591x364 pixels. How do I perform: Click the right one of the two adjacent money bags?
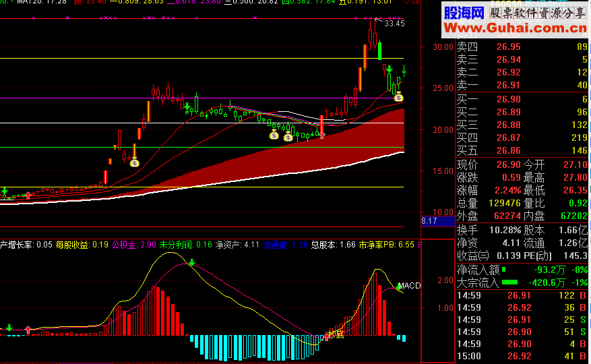(x=288, y=137)
